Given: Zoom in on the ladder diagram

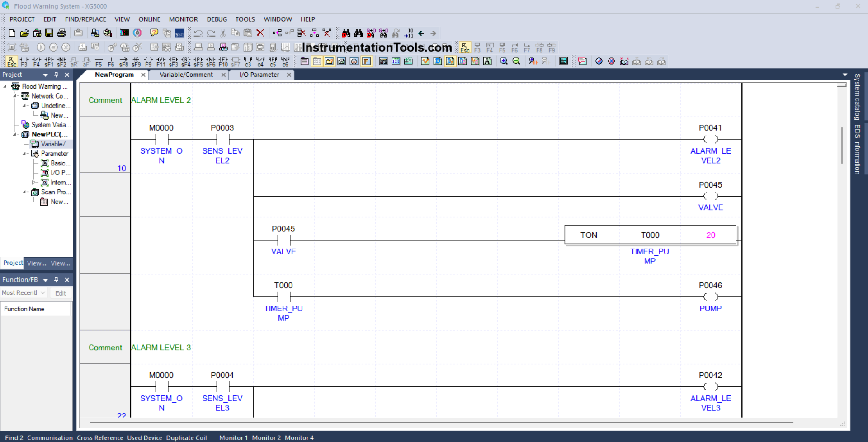Looking at the screenshot, I should [x=504, y=61].
